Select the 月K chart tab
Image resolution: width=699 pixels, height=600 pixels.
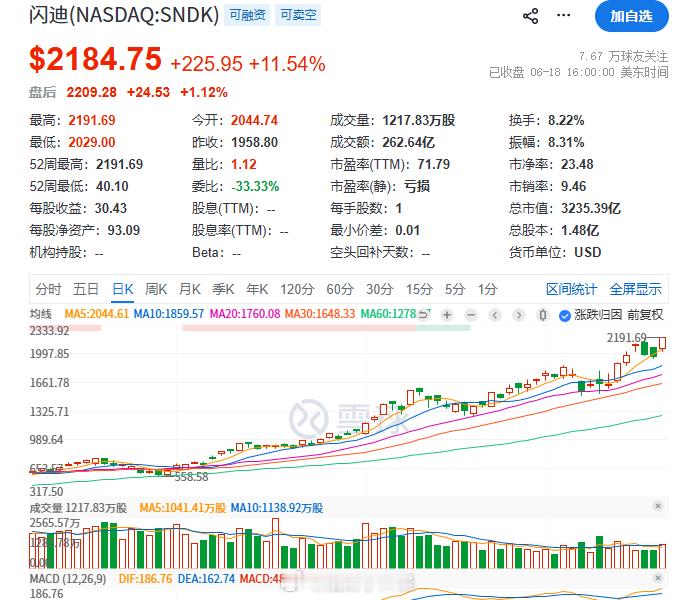(189, 289)
